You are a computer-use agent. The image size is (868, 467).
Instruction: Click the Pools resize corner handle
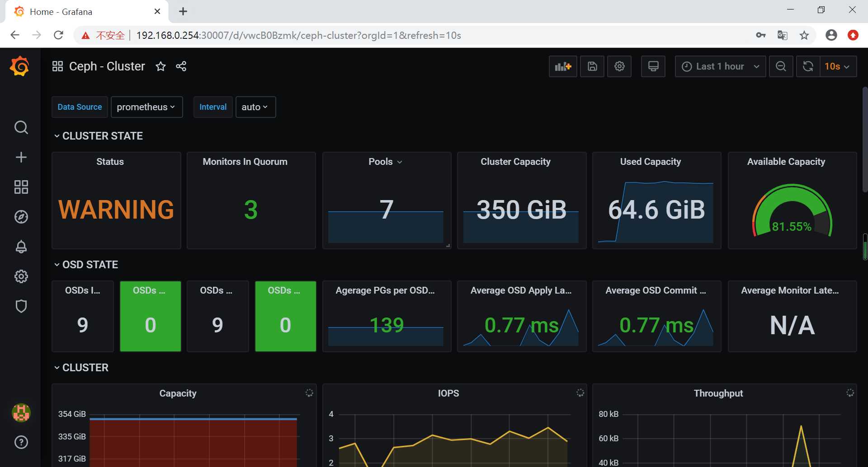coord(448,246)
